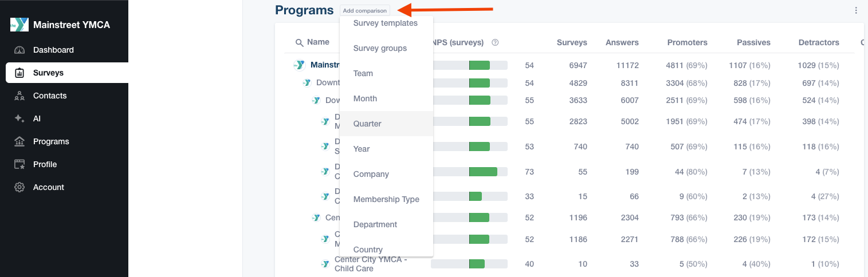Open the Add comparison dropdown
This screenshot has width=868, height=277.
(x=364, y=10)
